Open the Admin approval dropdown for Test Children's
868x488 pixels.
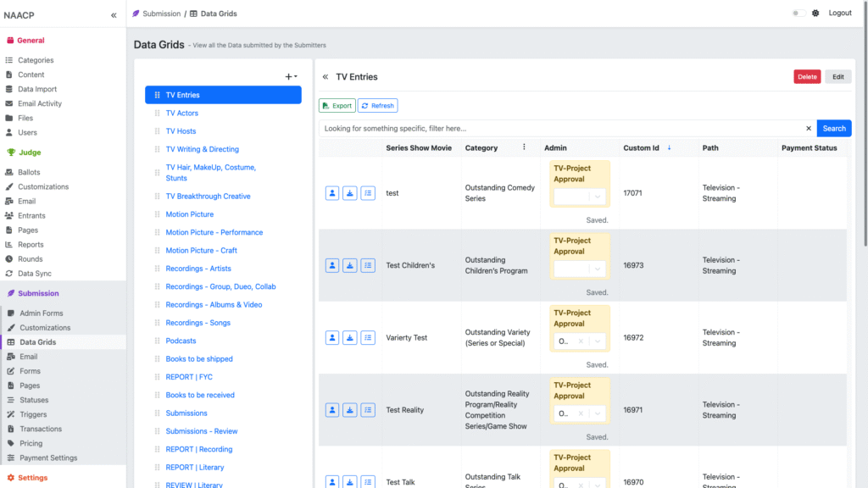(580, 269)
